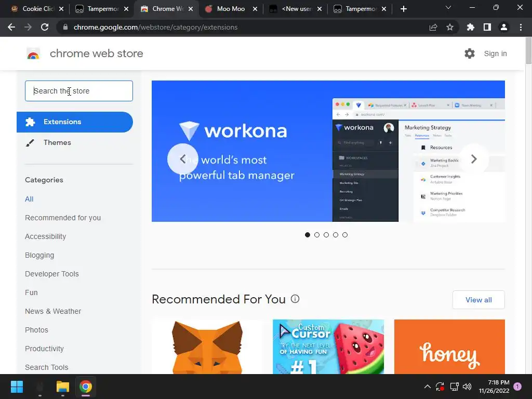Select the fourth carousel dot

point(336,235)
